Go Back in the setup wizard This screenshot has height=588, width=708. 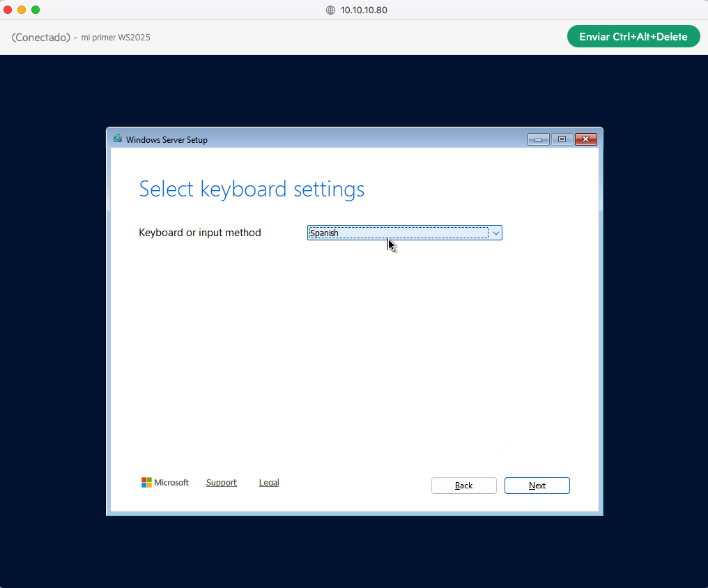(x=463, y=485)
